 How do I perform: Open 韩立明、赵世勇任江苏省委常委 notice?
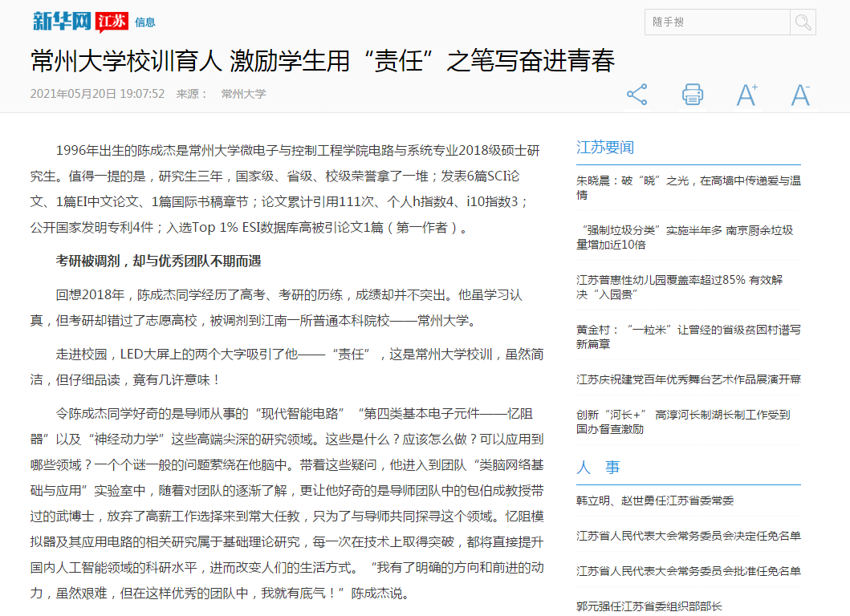655,500
